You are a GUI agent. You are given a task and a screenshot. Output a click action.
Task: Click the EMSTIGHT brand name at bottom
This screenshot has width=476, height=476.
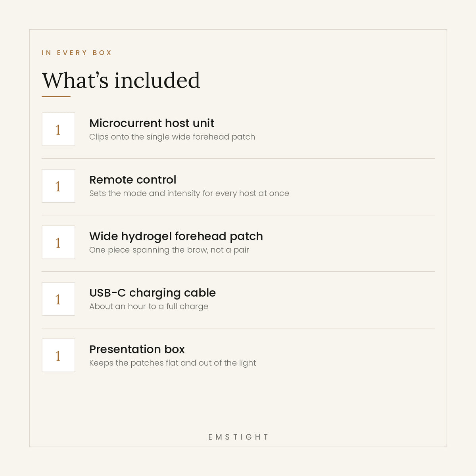coord(238,437)
